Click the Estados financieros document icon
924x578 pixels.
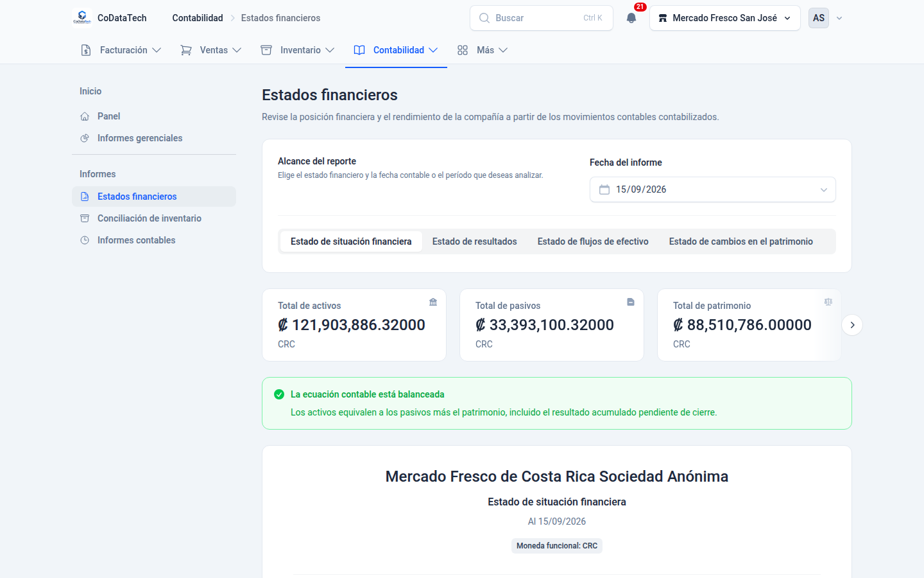click(85, 197)
